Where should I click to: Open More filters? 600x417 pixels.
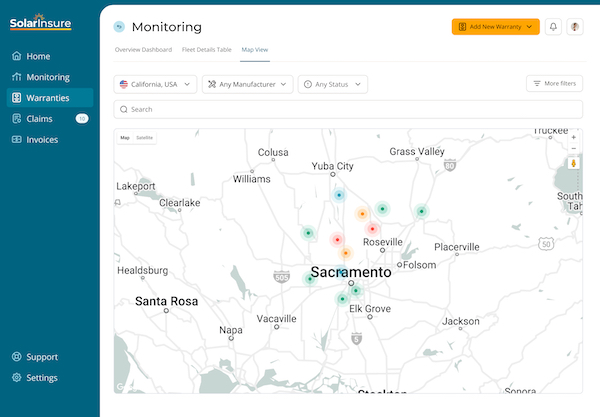[554, 84]
